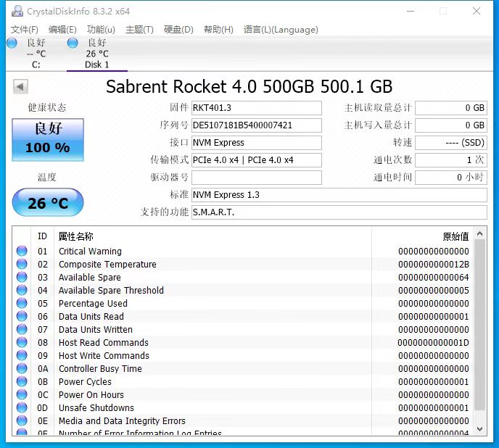Image resolution: width=499 pixels, height=448 pixels.
Task: Click the supported features field S.M.A.R.T.
Action: pos(339,212)
